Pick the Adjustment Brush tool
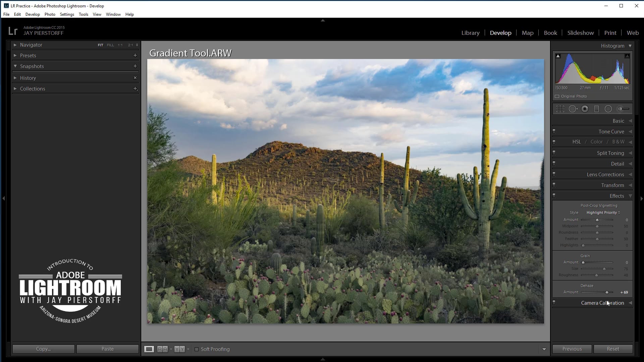Image resolution: width=644 pixels, height=362 pixels. coord(623,109)
